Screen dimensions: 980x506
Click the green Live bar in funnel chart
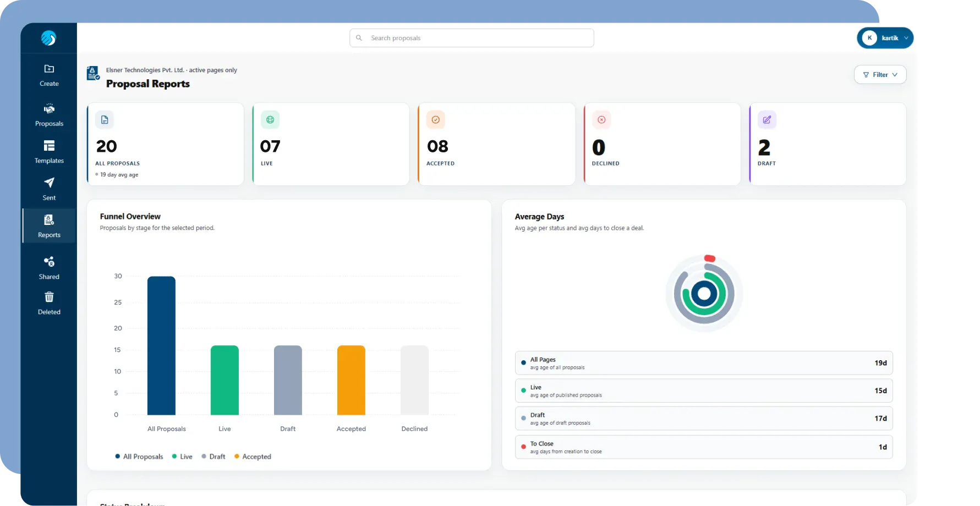[x=225, y=380]
